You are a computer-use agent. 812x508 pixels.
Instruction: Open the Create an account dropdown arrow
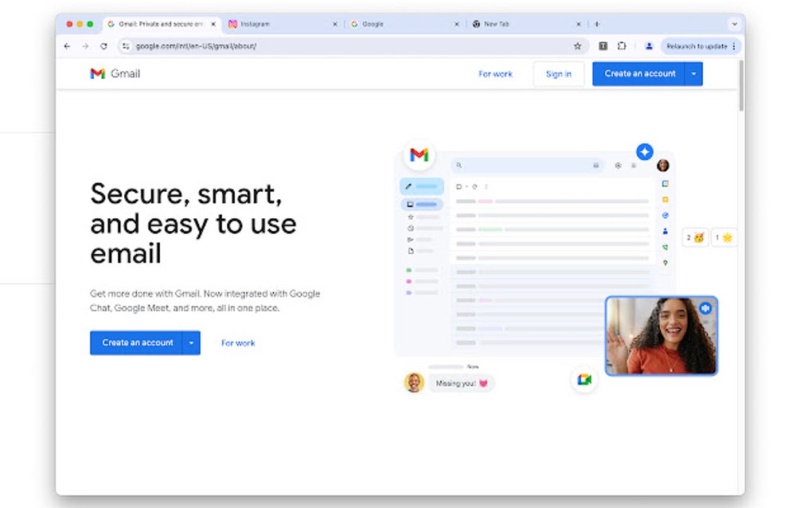[692, 73]
